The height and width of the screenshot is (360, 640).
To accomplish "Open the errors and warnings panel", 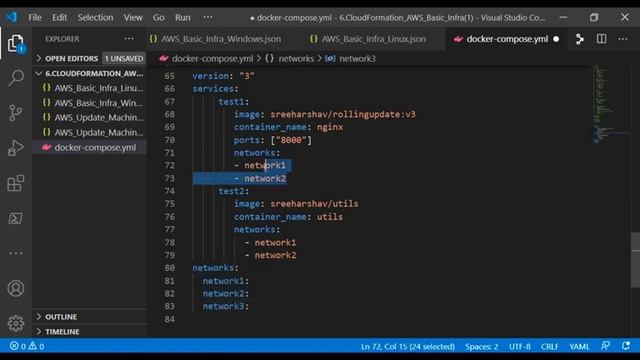I will click(27, 346).
